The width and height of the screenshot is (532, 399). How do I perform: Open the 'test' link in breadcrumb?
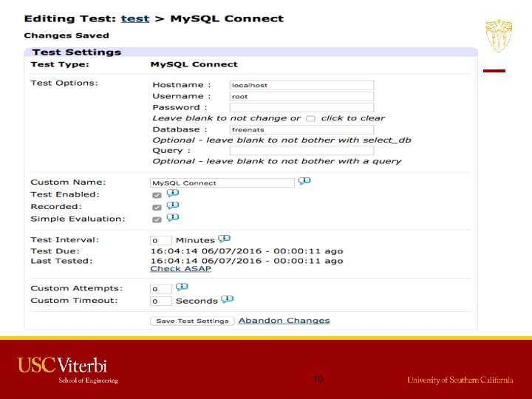click(135, 18)
